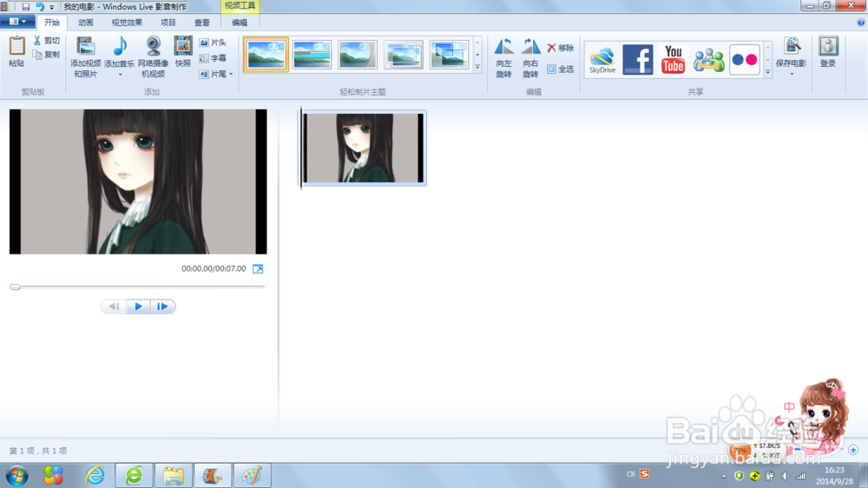Viewport: 868px width, 488px height.
Task: Open the Windows Start menu
Action: pos(17,476)
